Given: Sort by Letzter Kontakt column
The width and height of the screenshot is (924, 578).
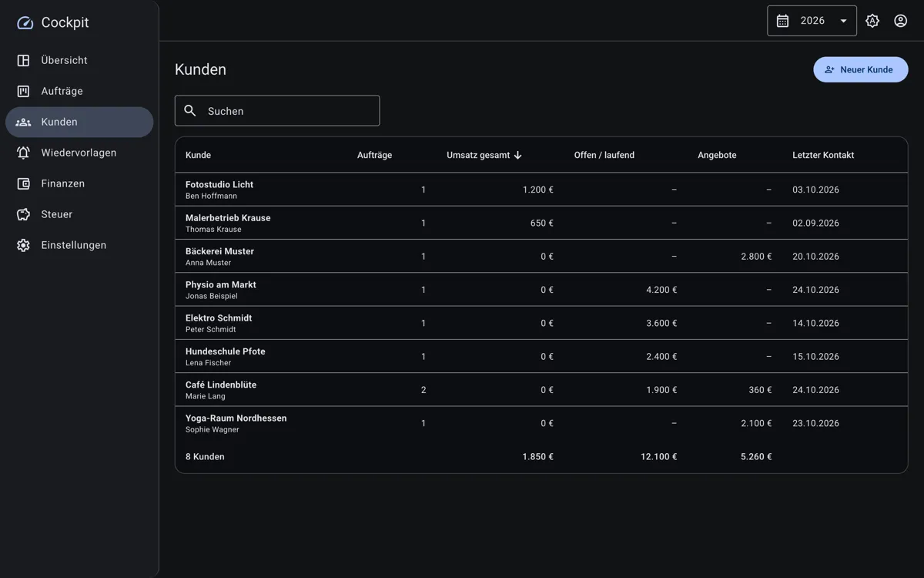Looking at the screenshot, I should pyautogui.click(x=823, y=155).
